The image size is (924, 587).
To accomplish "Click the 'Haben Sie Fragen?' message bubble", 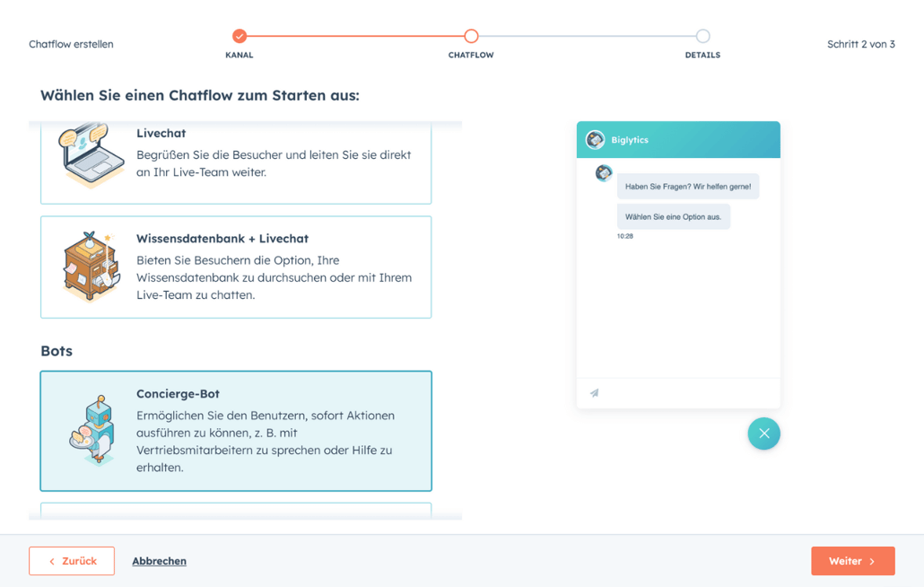I will pyautogui.click(x=688, y=186).
